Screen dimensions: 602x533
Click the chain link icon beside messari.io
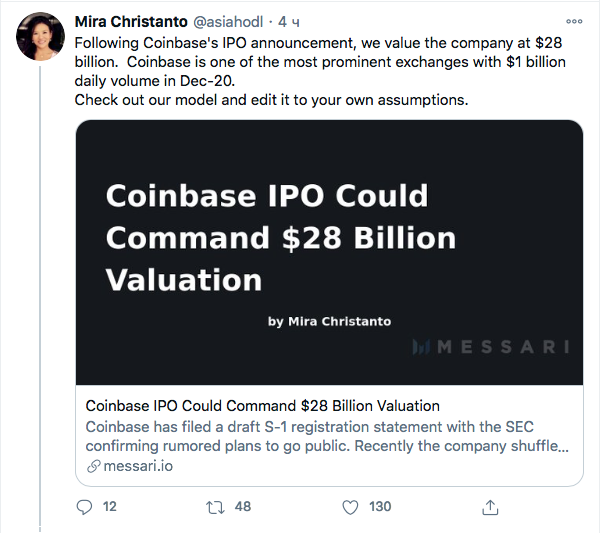93,466
